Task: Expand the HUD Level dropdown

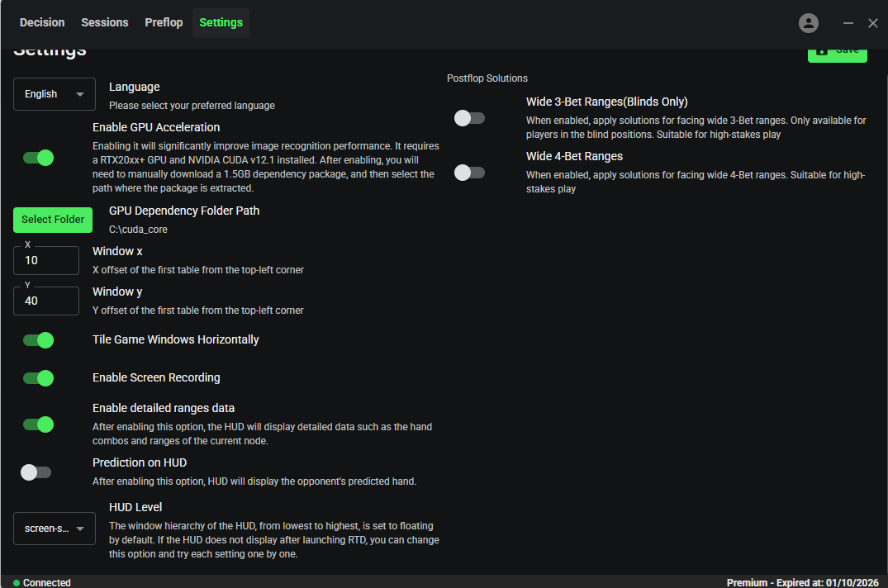Action: [x=54, y=528]
